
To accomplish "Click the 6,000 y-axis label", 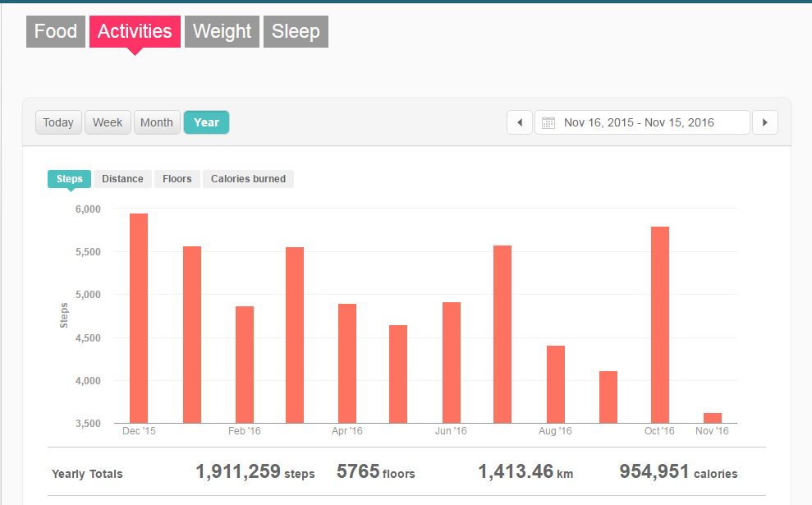I will tap(88, 209).
